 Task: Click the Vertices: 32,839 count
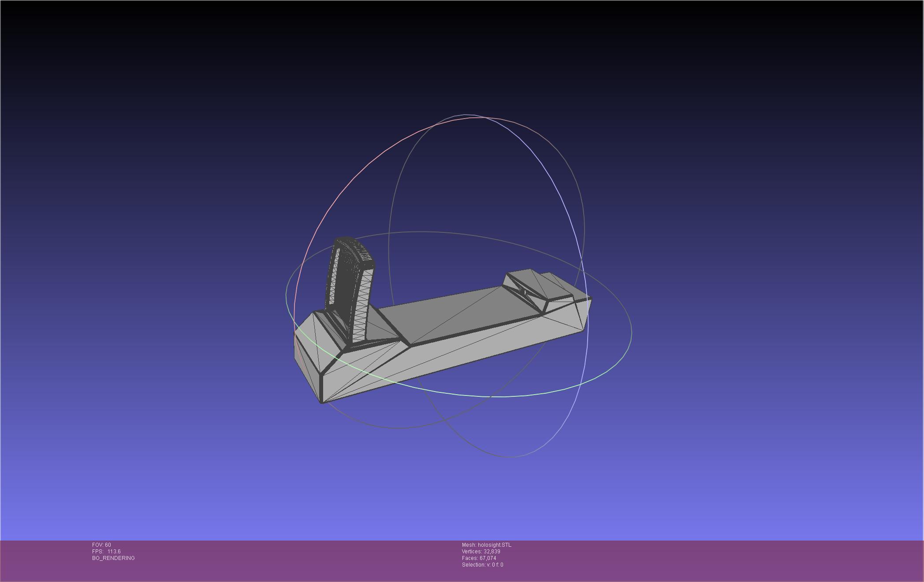[x=481, y=552]
